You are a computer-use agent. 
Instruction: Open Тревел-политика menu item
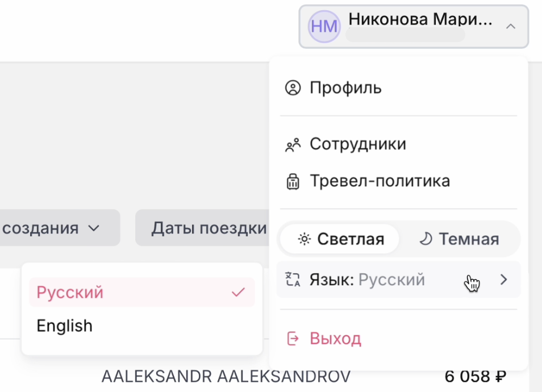point(380,181)
